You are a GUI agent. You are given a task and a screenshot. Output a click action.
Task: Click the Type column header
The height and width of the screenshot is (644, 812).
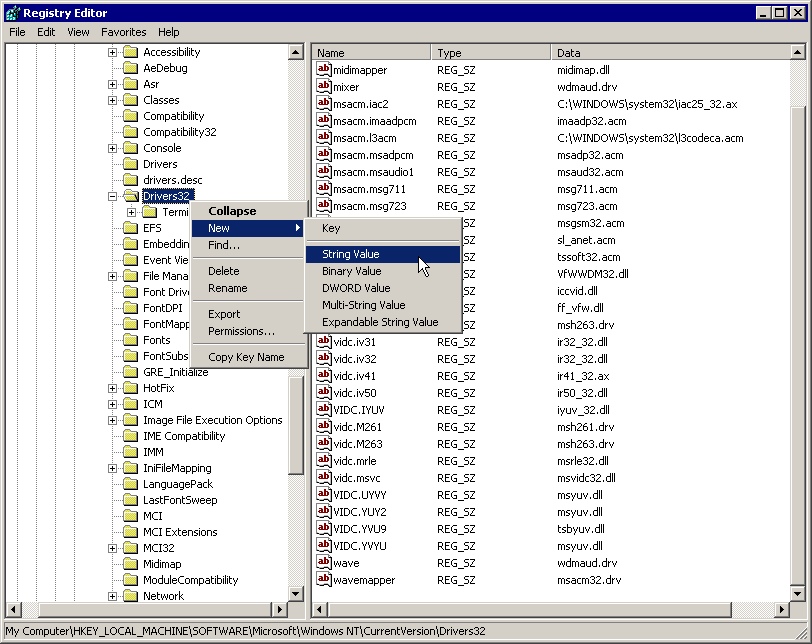tap(490, 52)
